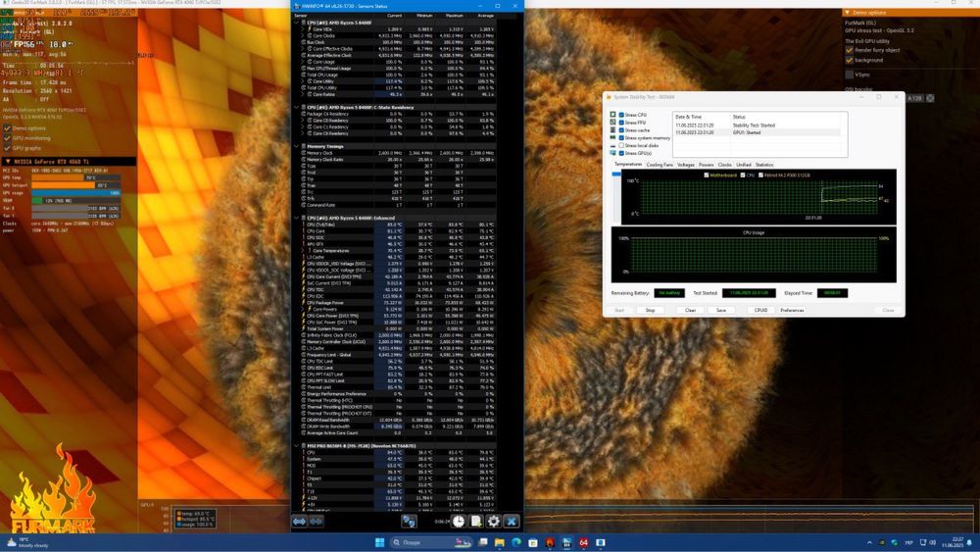This screenshot has height=552, width=980.
Task: Open Voltages tab in AIDA64
Action: 686,165
